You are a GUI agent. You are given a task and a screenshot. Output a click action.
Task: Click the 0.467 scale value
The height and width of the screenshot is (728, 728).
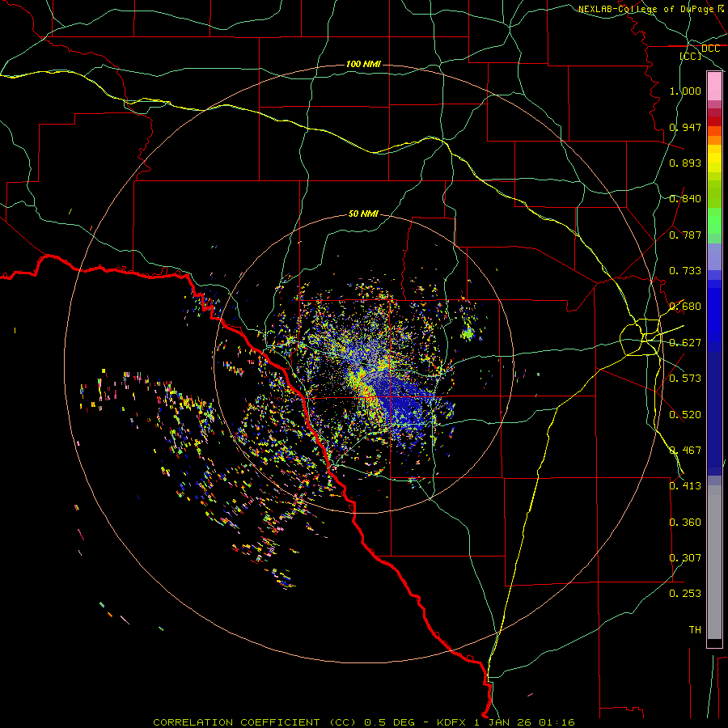tap(685, 451)
